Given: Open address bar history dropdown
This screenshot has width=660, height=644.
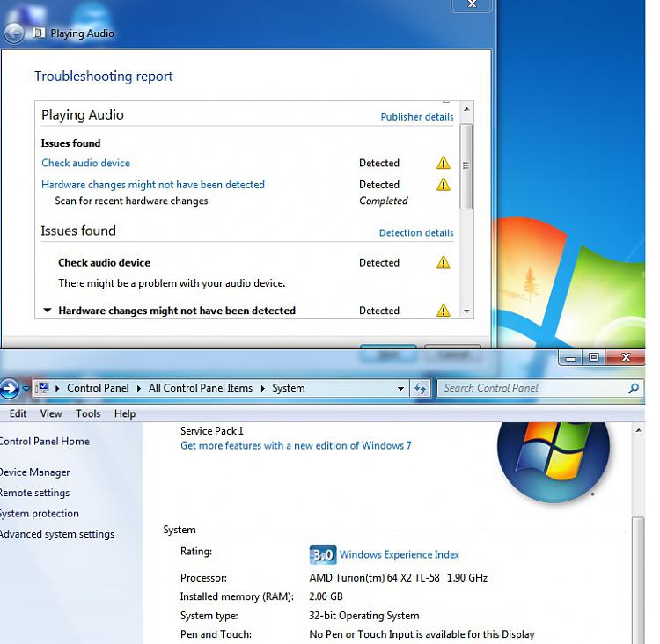Looking at the screenshot, I should [x=400, y=388].
